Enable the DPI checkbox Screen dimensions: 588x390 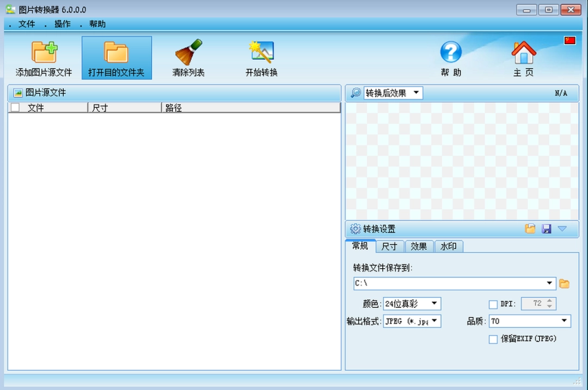tap(493, 304)
